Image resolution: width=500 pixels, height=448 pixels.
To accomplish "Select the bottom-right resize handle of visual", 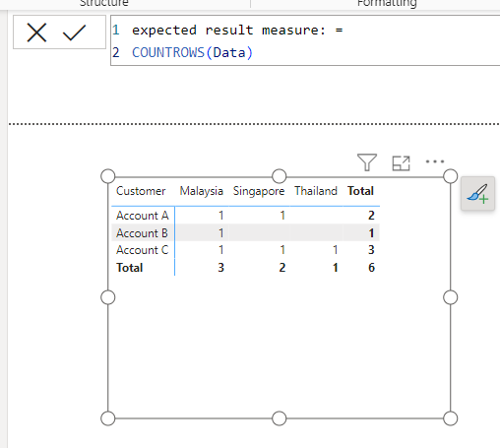I will click(x=450, y=418).
